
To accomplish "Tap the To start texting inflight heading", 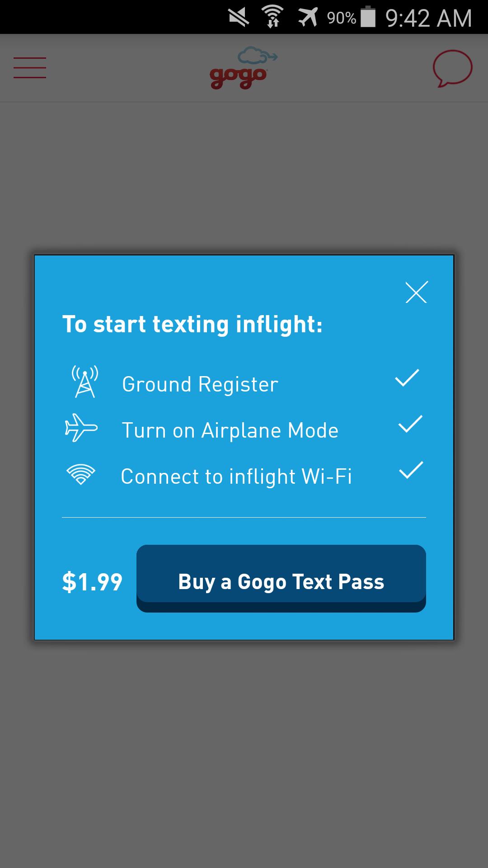I will point(192,325).
